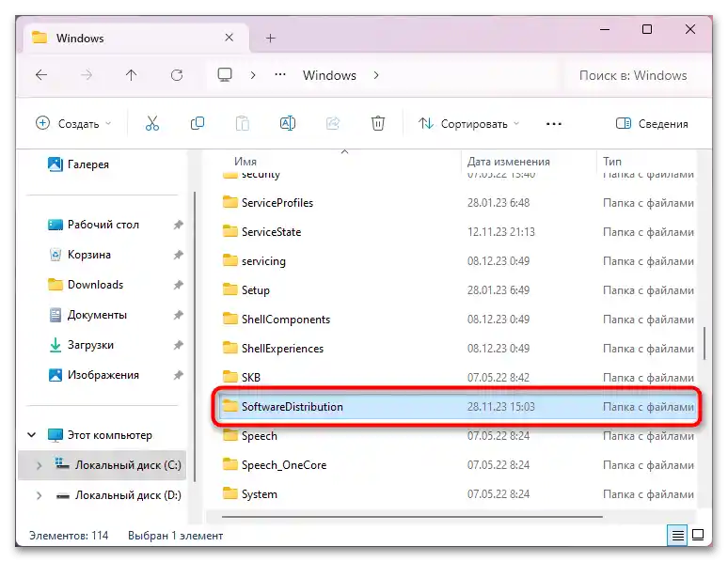
Task: Open Рабочий стол in the sidebar
Action: click(x=93, y=225)
